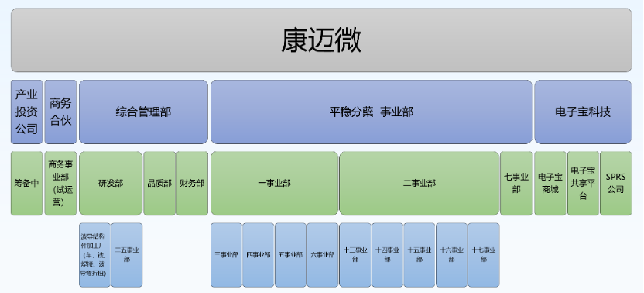Viewport: 644px width, 293px height.
Task: Click the 七事业部 box
Action: [x=516, y=184]
